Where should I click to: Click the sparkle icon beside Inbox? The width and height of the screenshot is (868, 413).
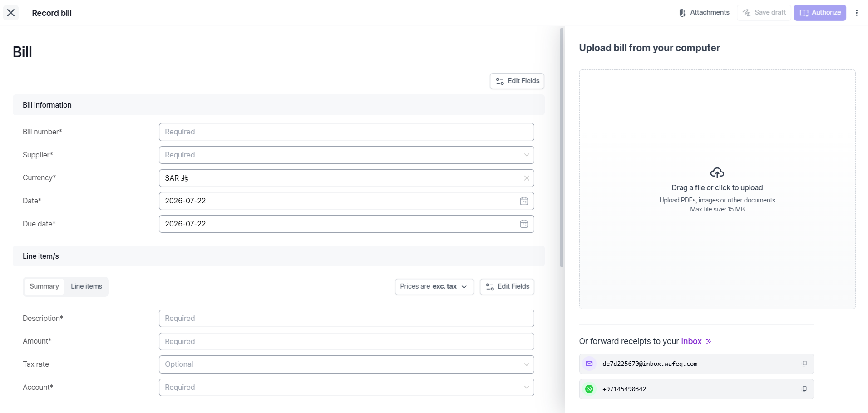(709, 342)
